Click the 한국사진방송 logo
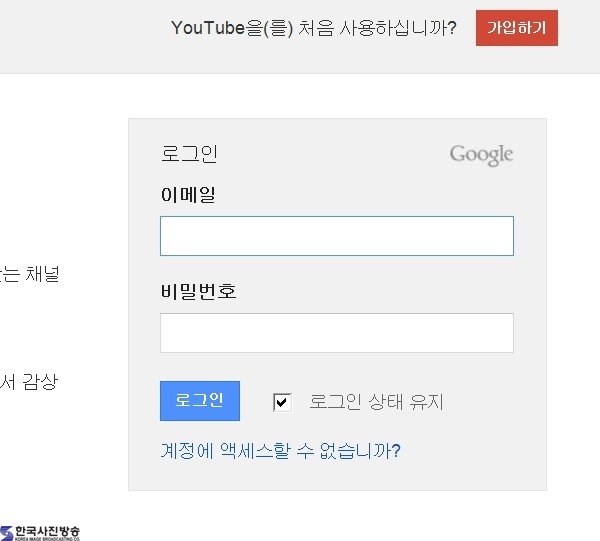The height and width of the screenshot is (541, 600). point(40,533)
